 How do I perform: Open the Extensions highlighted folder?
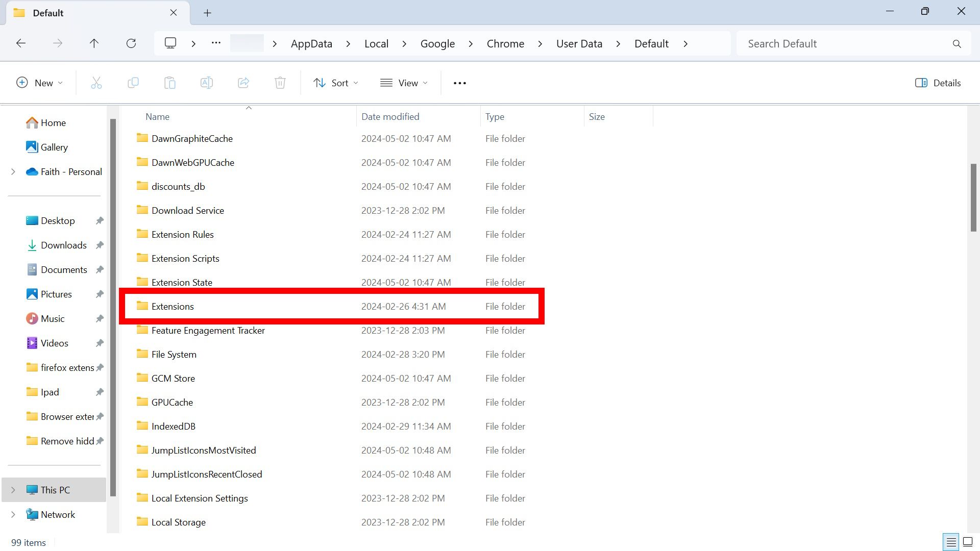click(173, 306)
